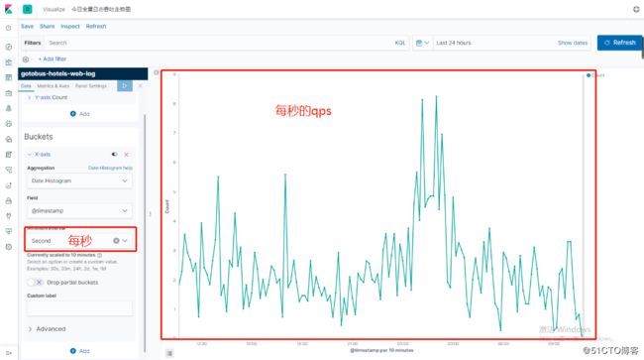Add a metric below Y-axis Count
The image size is (644, 360).
pyautogui.click(x=79, y=114)
